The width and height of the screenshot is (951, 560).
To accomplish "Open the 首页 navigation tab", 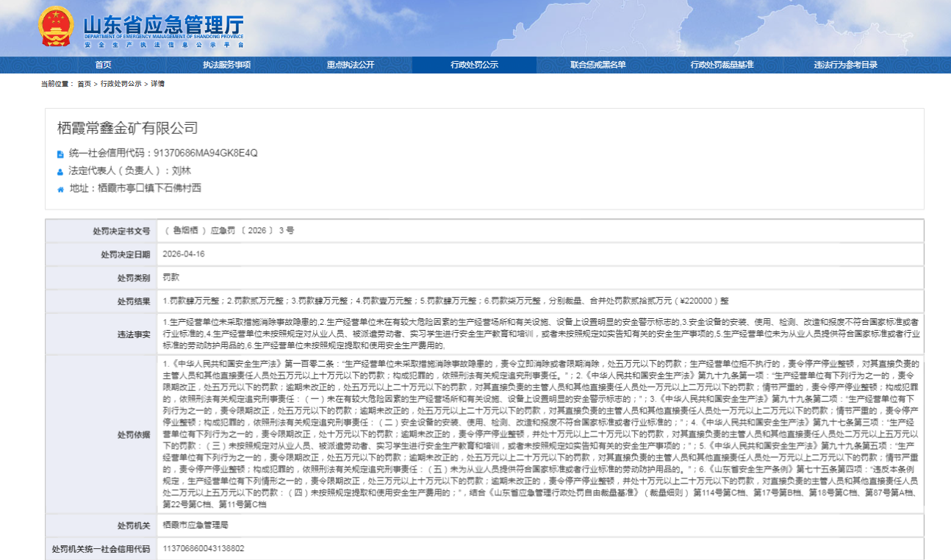I will 103,65.
